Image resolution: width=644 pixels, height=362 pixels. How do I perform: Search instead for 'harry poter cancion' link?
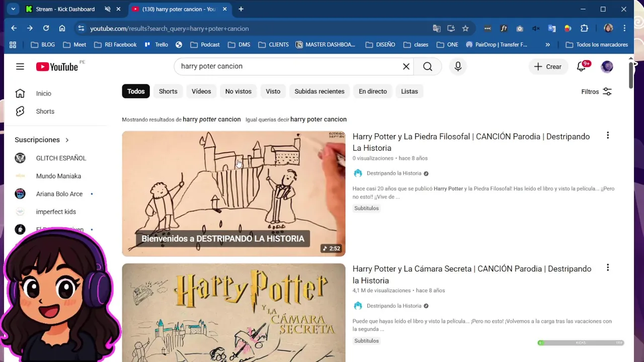point(318,119)
